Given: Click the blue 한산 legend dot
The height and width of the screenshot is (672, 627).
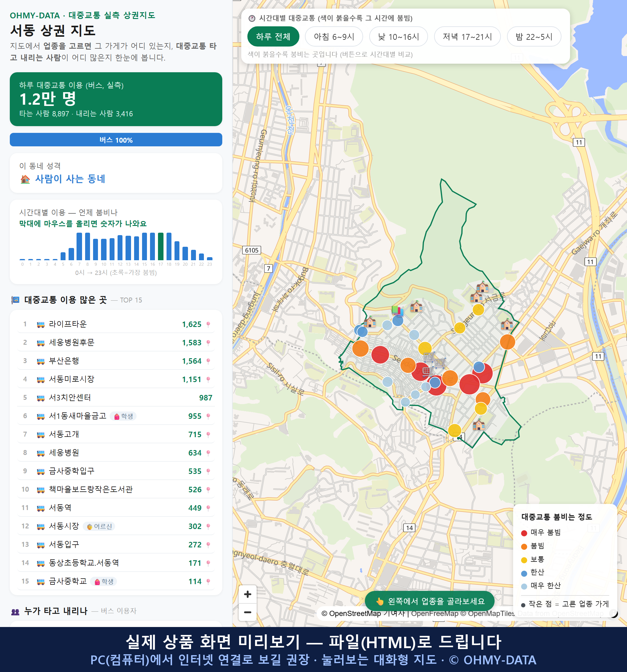Looking at the screenshot, I should 524,573.
